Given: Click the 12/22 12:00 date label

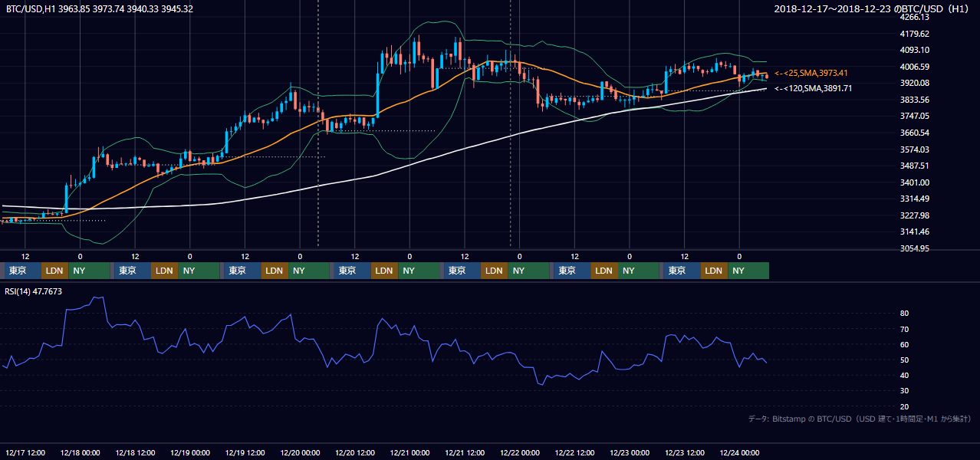Looking at the screenshot, I should 574,453.
